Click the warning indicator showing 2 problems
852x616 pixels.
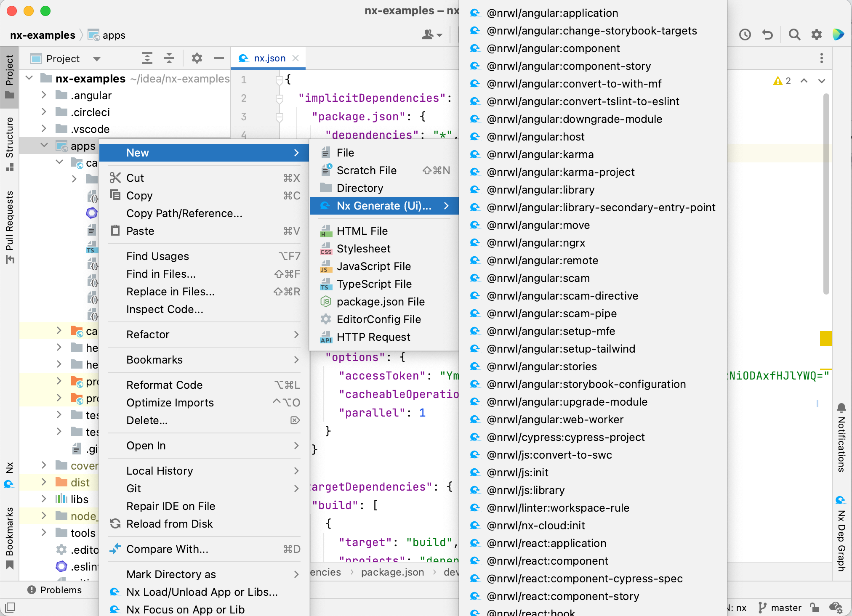tap(782, 81)
